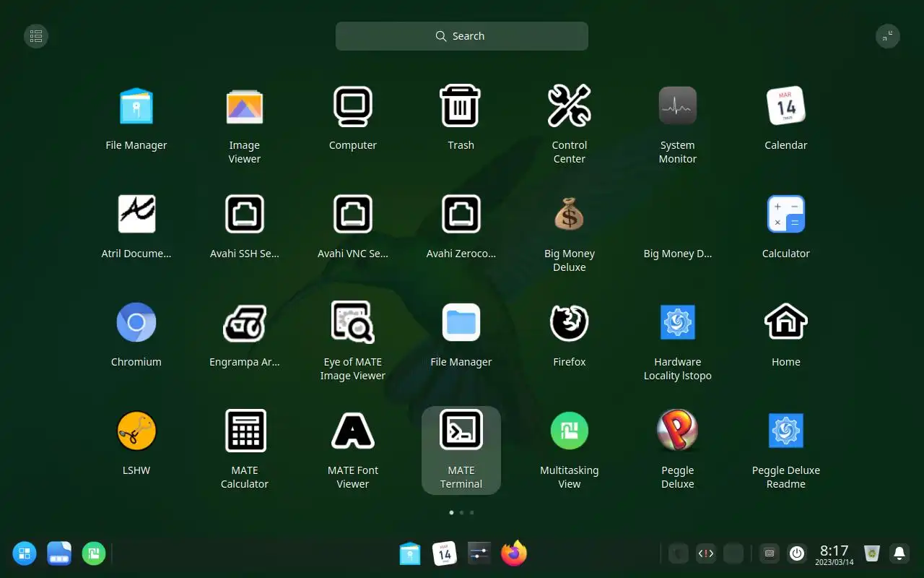Switch launcher to windowed mode button
This screenshot has width=924, height=578.
coord(888,36)
